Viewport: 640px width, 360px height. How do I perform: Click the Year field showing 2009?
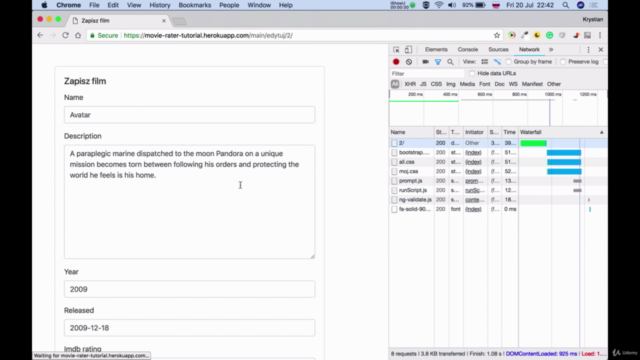click(x=189, y=289)
